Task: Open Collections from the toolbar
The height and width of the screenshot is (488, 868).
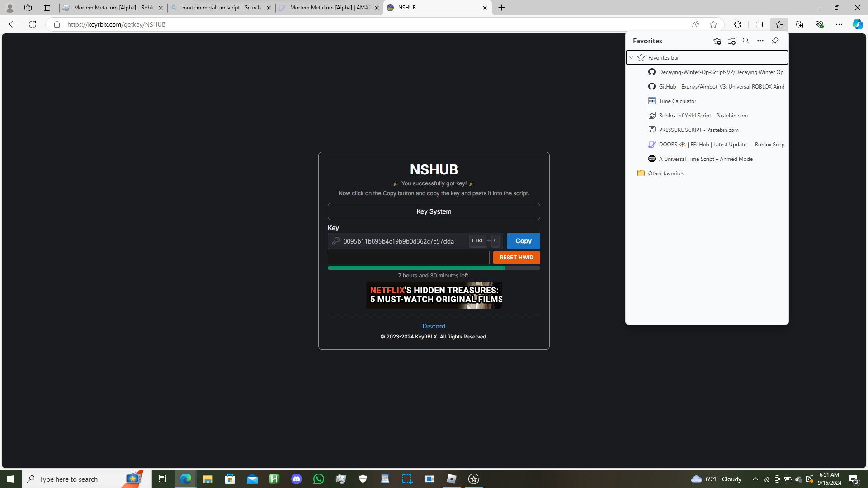Action: tap(799, 24)
